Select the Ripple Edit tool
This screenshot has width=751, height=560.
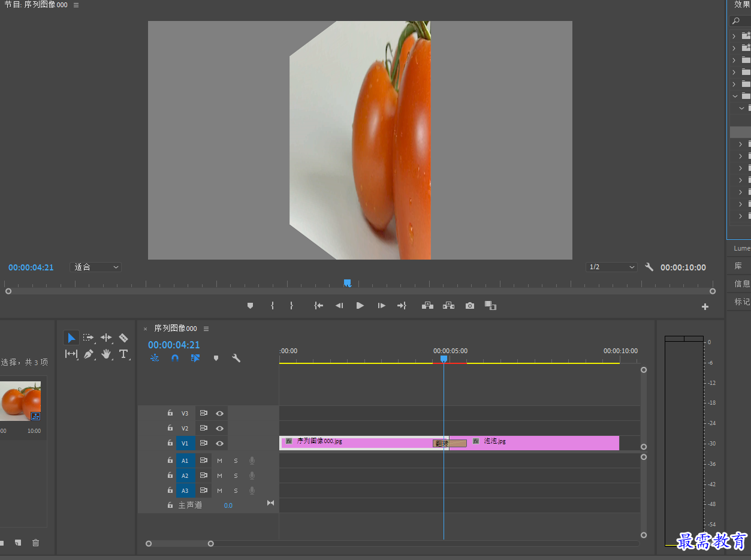pos(106,338)
